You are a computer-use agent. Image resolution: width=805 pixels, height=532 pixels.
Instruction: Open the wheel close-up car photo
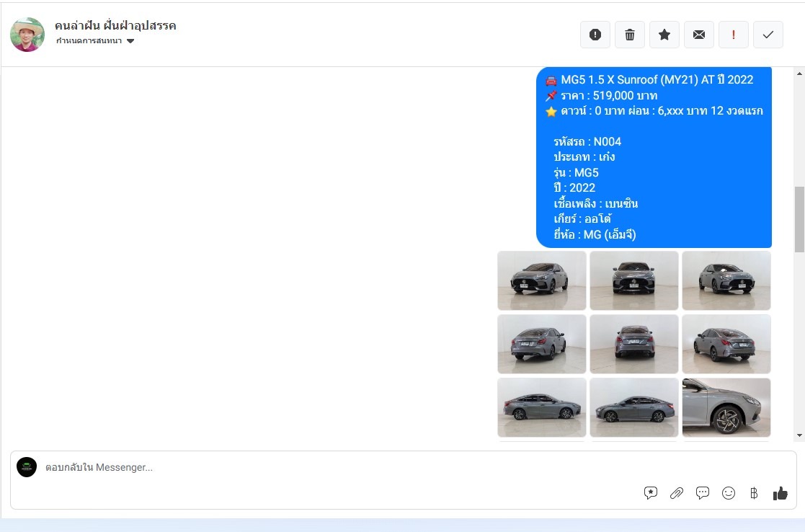point(726,408)
